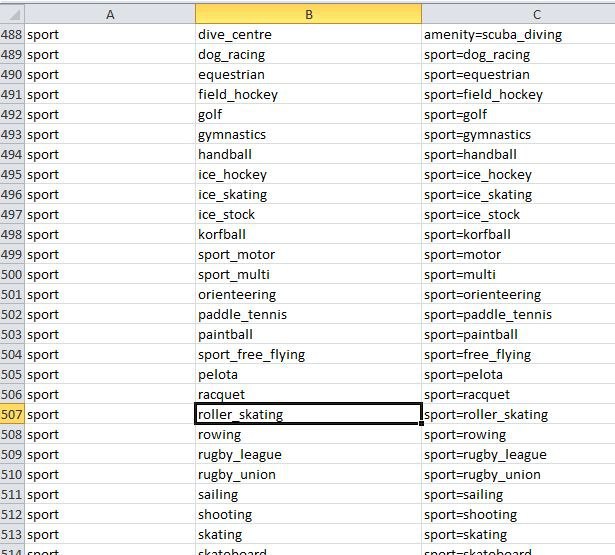Select the ice_hockey cell in column B
The height and width of the screenshot is (555, 615).
click(309, 174)
